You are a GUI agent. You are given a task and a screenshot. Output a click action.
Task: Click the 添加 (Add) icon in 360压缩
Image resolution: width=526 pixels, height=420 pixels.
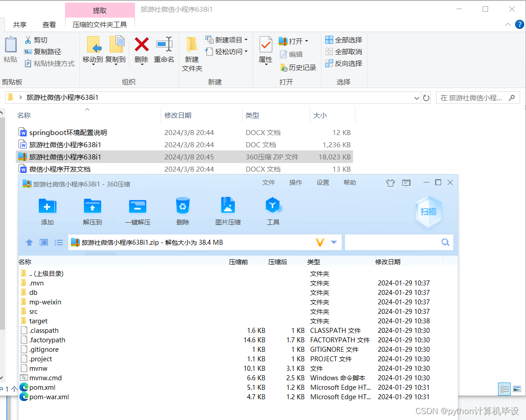(47, 205)
